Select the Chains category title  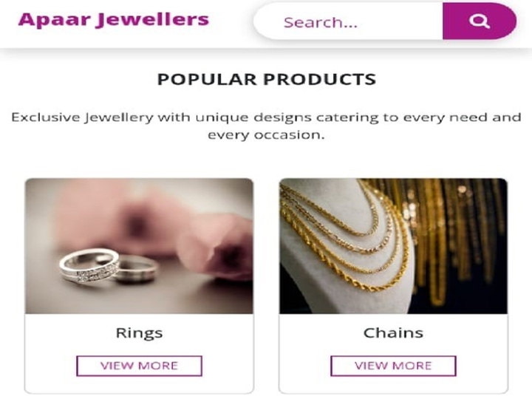(x=393, y=332)
